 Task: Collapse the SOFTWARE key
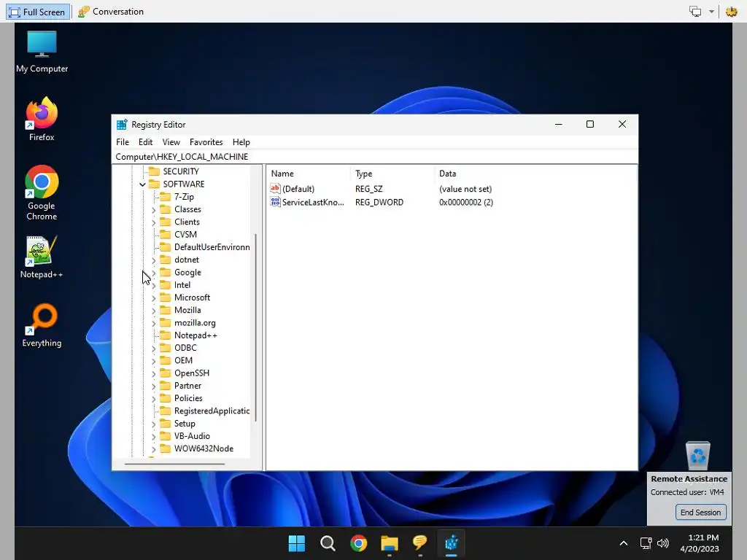(142, 184)
